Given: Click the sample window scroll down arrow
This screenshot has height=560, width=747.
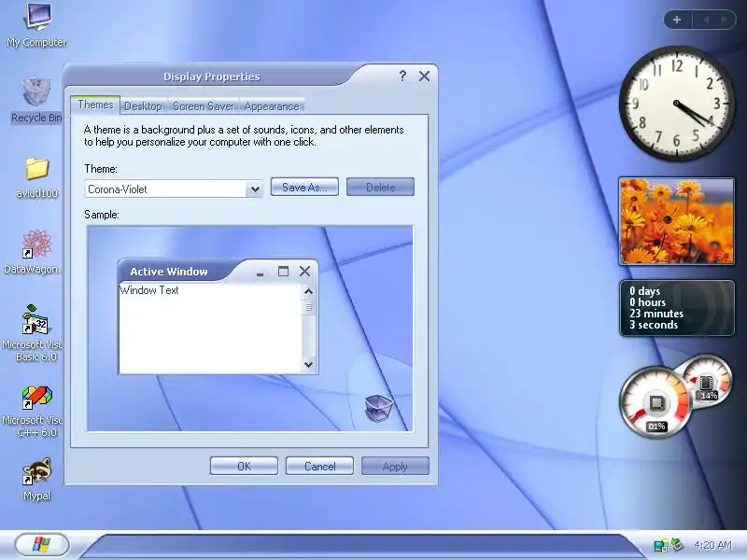Looking at the screenshot, I should (308, 365).
